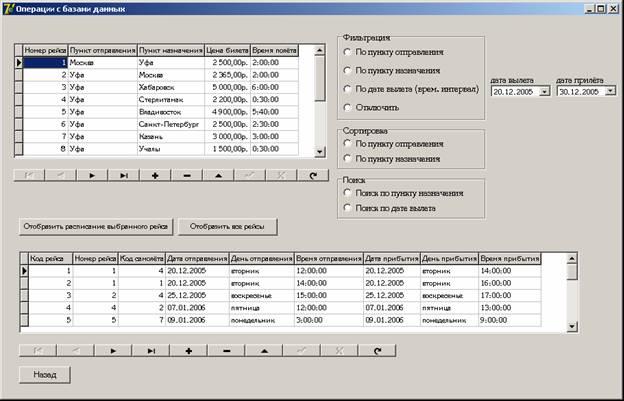The width and height of the screenshot is (624, 401).
Task: Select 'Поиск по пункту назначения' option
Action: point(348,193)
